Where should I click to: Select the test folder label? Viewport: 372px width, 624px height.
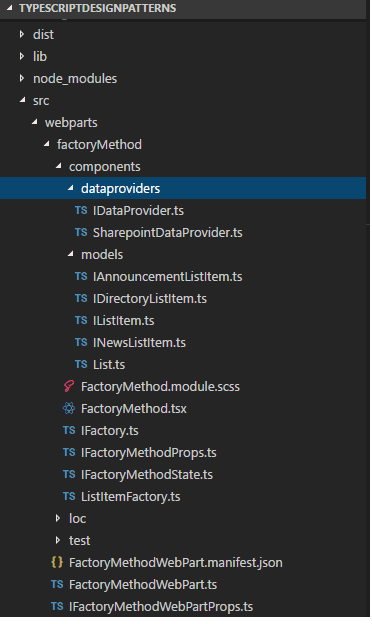pos(80,540)
